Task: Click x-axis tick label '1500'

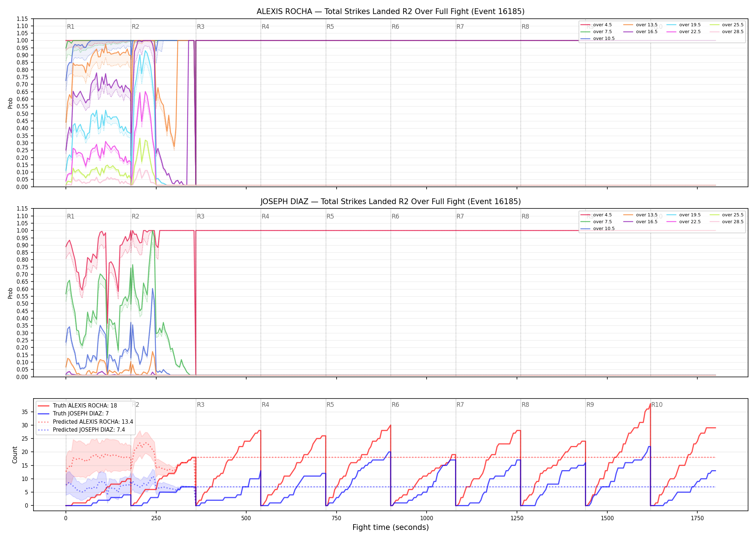Action: point(607,518)
